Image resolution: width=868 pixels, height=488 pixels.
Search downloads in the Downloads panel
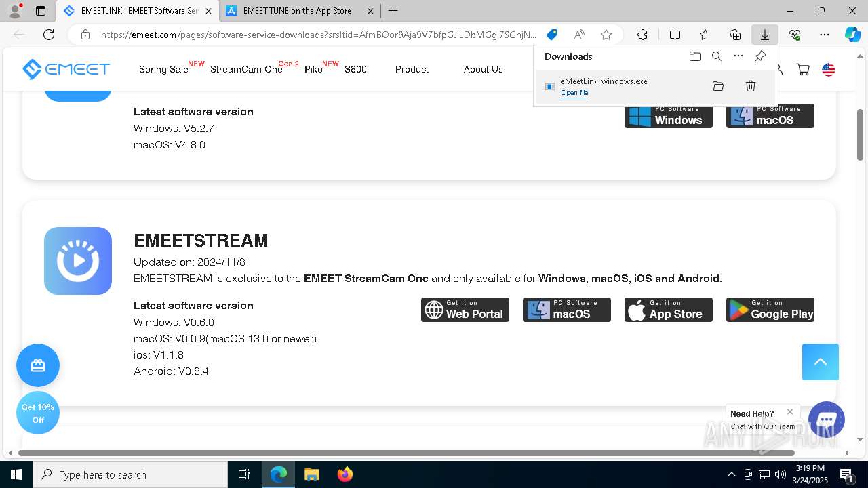(716, 56)
